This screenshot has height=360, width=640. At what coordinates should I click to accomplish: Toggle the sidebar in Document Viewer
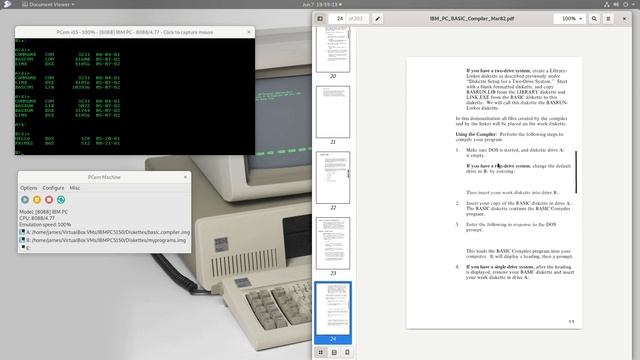320,19
